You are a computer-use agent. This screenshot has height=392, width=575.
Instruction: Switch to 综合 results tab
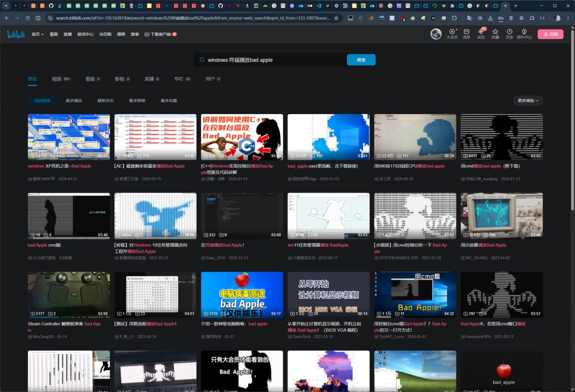click(x=32, y=79)
